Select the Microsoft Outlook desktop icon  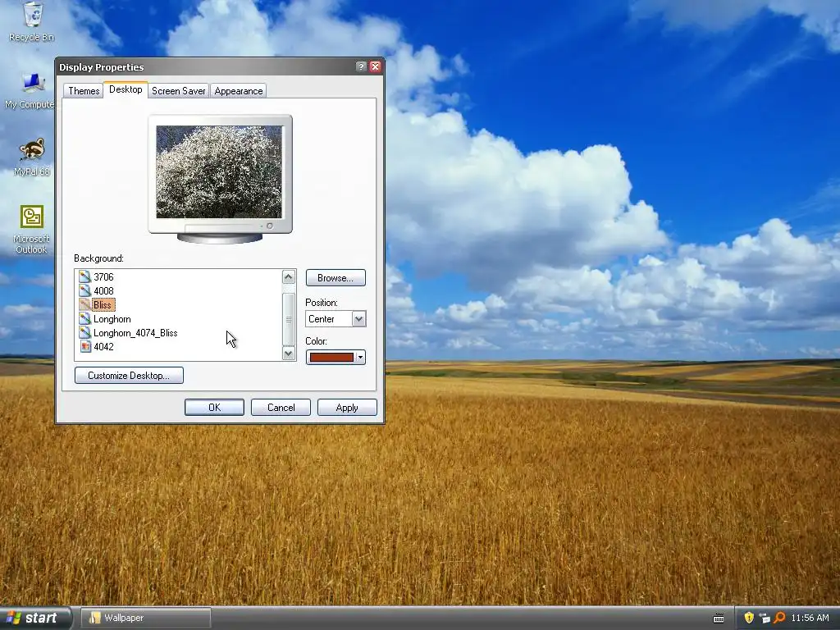[x=31, y=230]
